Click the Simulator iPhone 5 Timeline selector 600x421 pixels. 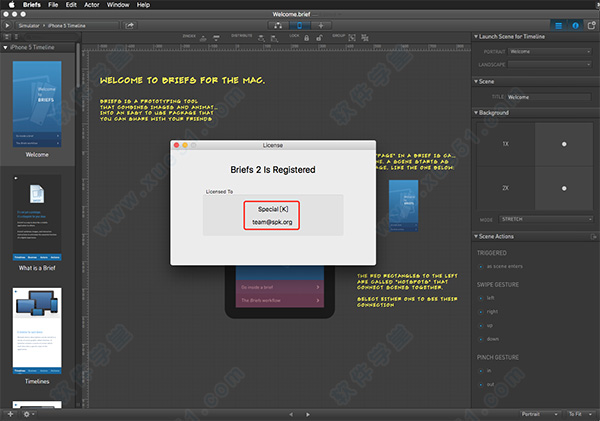pos(67,26)
